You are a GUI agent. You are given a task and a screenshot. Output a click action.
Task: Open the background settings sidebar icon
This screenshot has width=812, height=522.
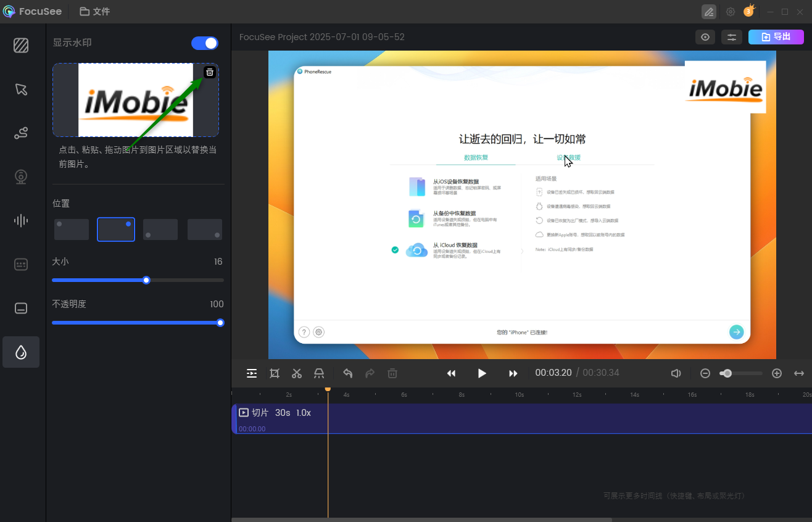click(21, 45)
